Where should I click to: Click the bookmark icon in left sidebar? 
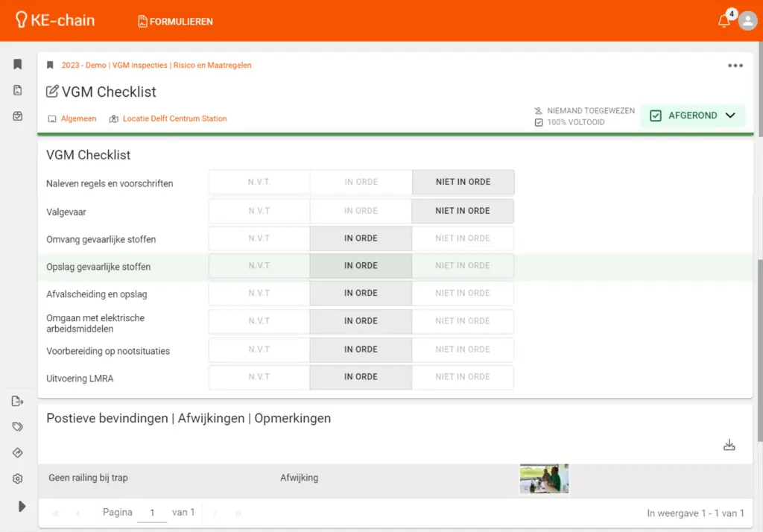[x=18, y=65]
